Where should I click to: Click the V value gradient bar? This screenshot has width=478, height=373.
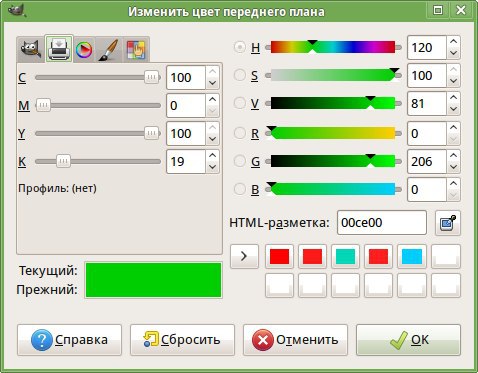click(x=333, y=103)
